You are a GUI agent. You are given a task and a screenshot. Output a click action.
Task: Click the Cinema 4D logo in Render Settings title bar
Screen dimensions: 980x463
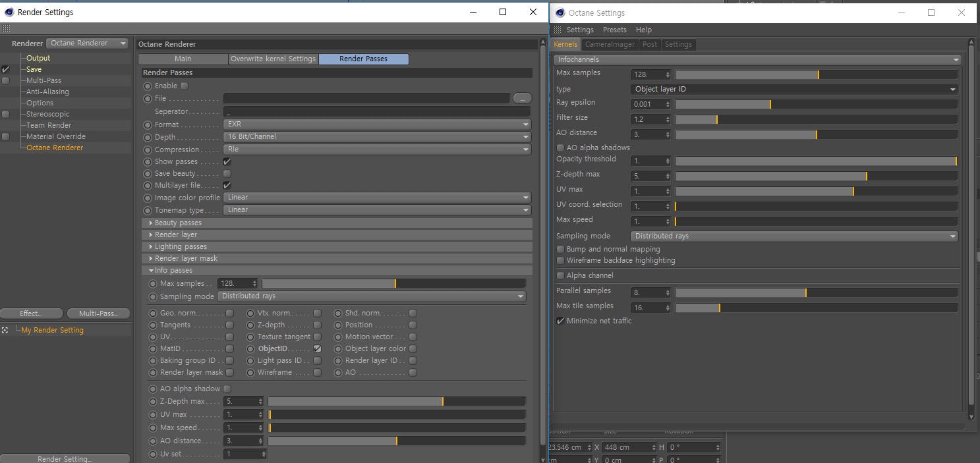click(8, 12)
